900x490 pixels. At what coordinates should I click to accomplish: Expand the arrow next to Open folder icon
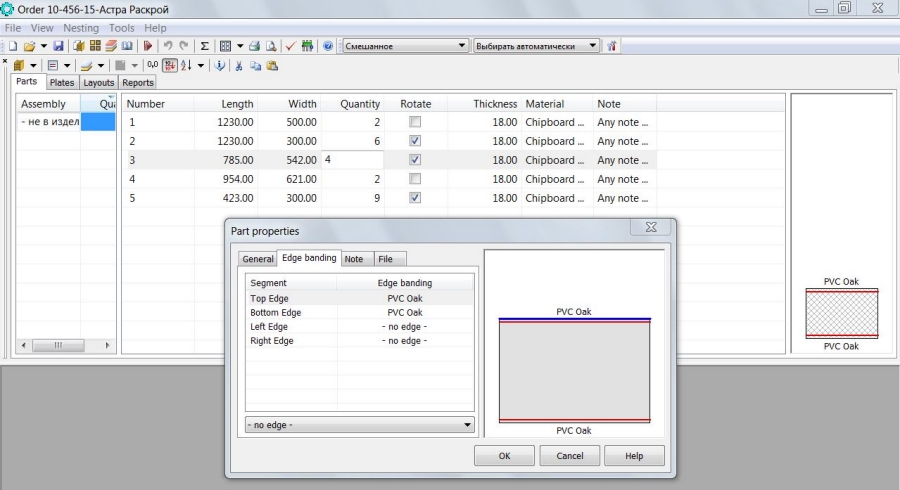pos(43,46)
